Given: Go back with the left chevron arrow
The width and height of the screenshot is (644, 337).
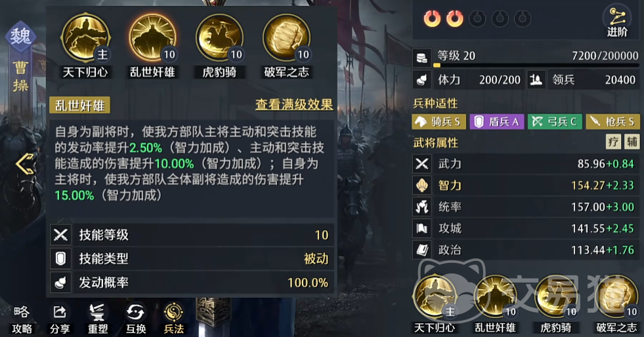Looking at the screenshot, I should 25,163.
